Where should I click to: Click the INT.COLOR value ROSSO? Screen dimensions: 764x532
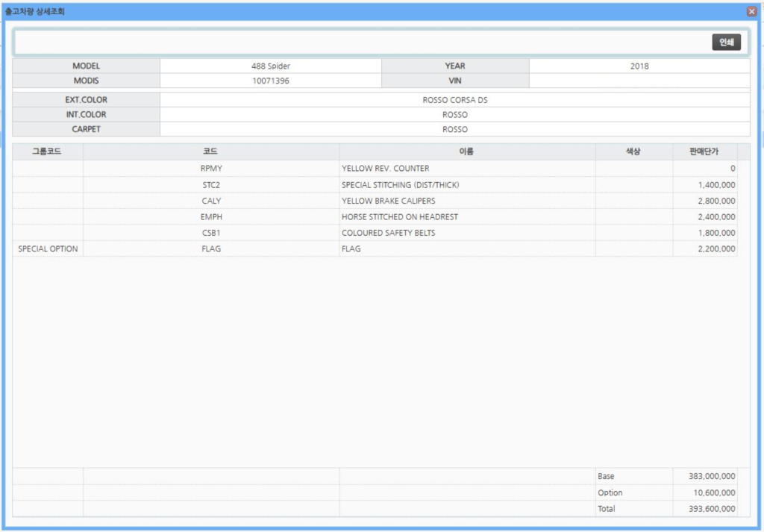coord(454,114)
